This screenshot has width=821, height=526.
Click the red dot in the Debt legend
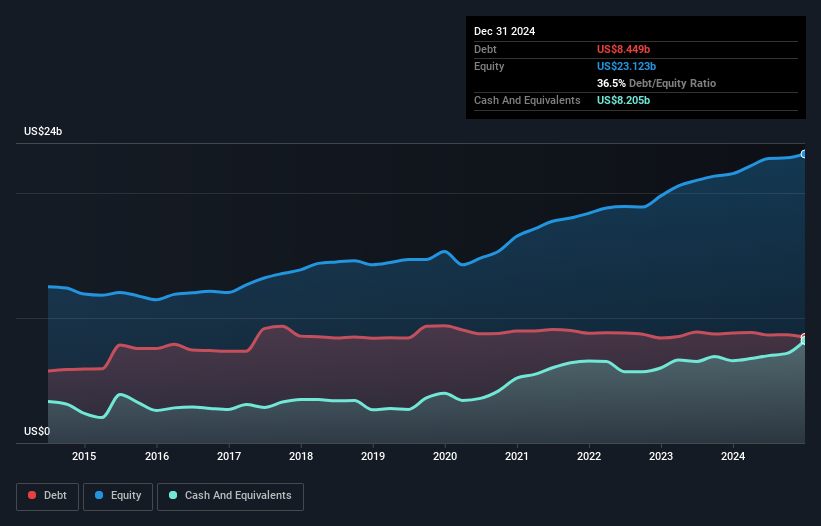(x=33, y=496)
